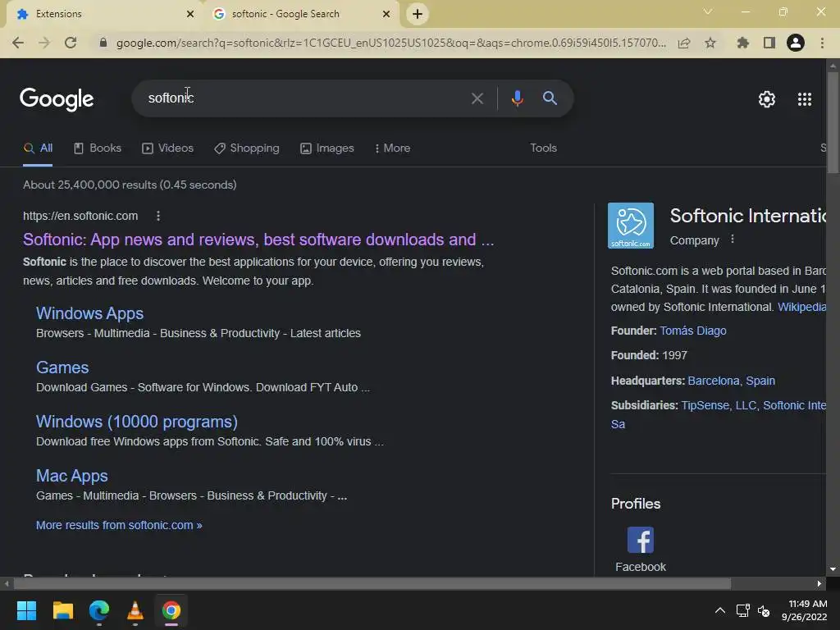This screenshot has height=630, width=840.
Task: Click the horizontal scrollbar thumb
Action: pos(372,583)
